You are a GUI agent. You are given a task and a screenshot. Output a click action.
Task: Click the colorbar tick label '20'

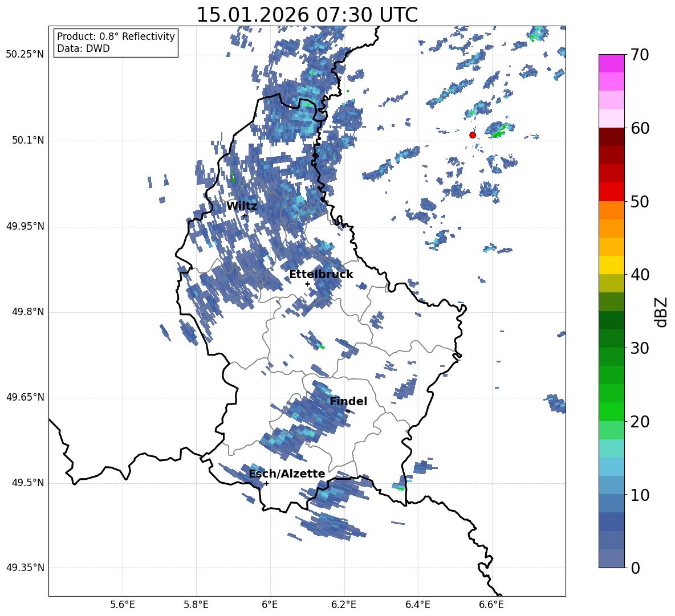coord(640,421)
